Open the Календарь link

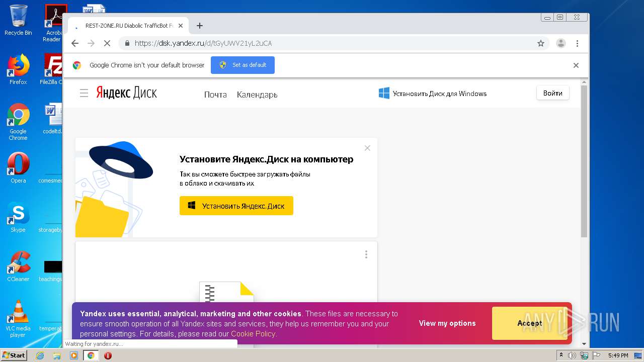[x=257, y=95]
